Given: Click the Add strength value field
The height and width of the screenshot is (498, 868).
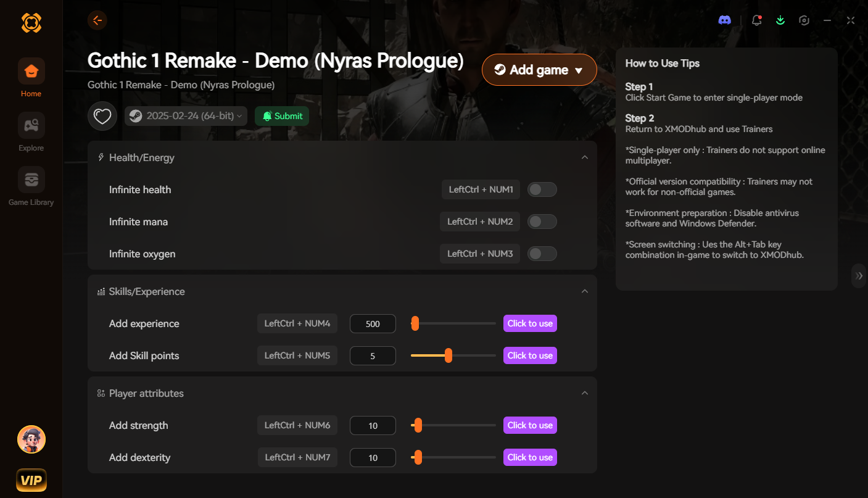Looking at the screenshot, I should pyautogui.click(x=373, y=425).
